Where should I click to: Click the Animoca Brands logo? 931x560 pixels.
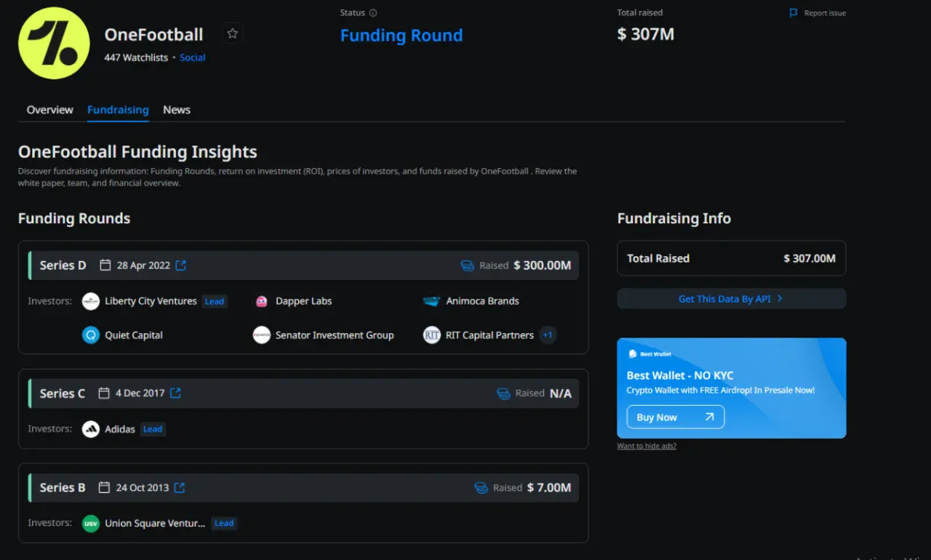pyautogui.click(x=432, y=301)
